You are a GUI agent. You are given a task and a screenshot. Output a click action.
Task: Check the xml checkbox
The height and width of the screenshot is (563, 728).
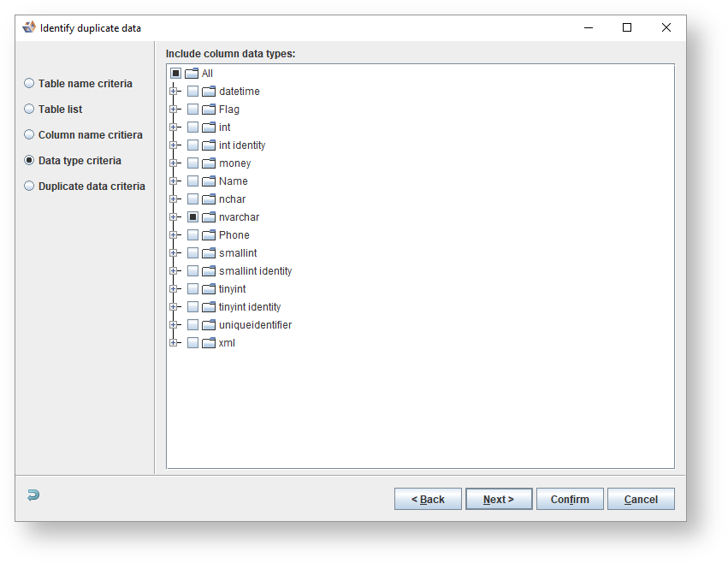pos(192,343)
